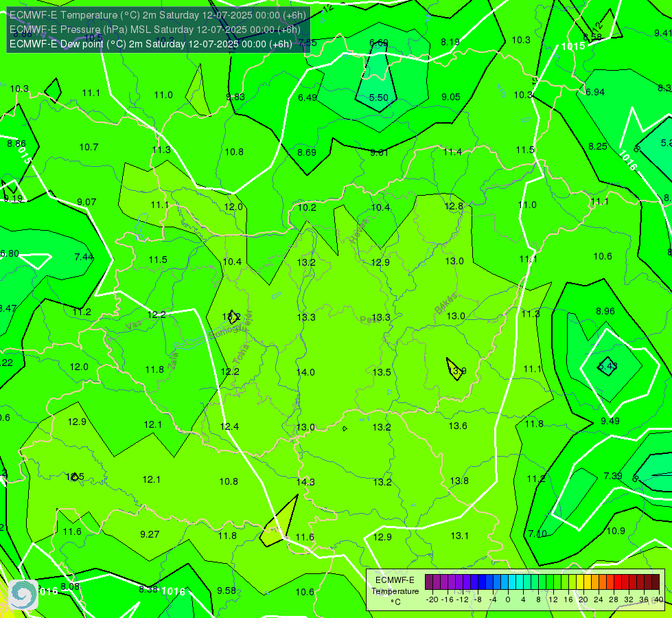This screenshot has width=672, height=618.
Task: Click the 6.80 temperature value
Action: click(x=10, y=253)
